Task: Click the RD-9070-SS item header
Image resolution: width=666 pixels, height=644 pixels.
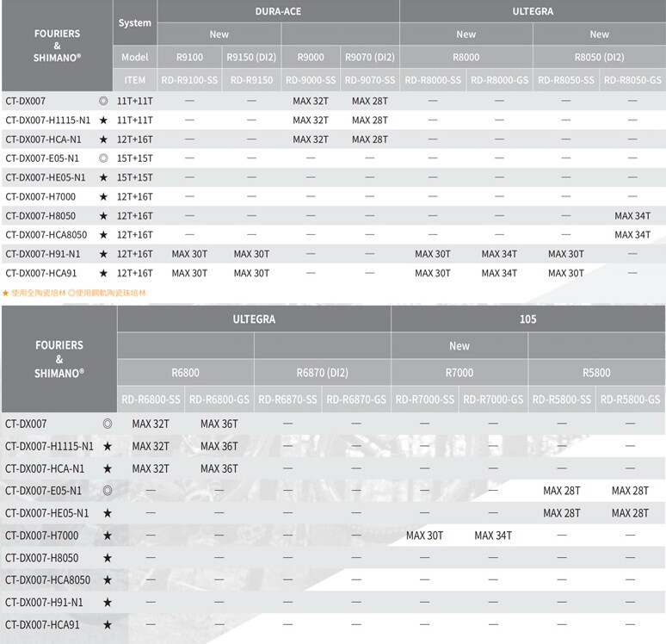Action: point(370,80)
